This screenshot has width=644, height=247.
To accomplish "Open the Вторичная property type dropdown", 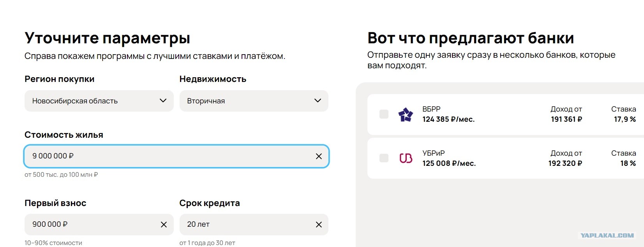I will 254,101.
